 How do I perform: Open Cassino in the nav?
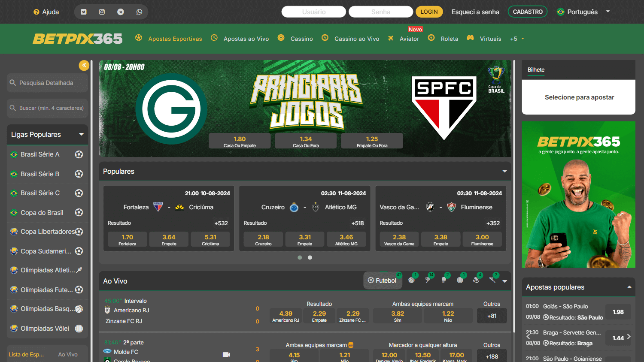(302, 39)
